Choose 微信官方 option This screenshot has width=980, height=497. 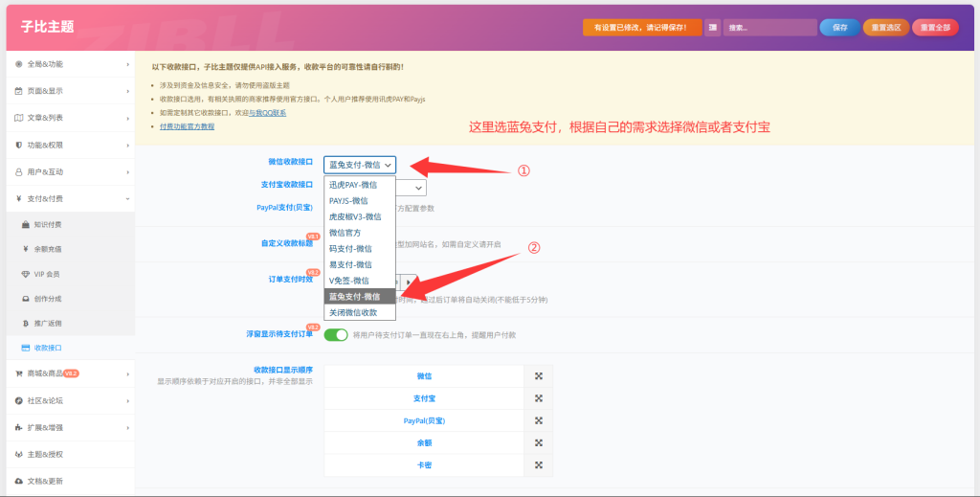[x=360, y=233]
